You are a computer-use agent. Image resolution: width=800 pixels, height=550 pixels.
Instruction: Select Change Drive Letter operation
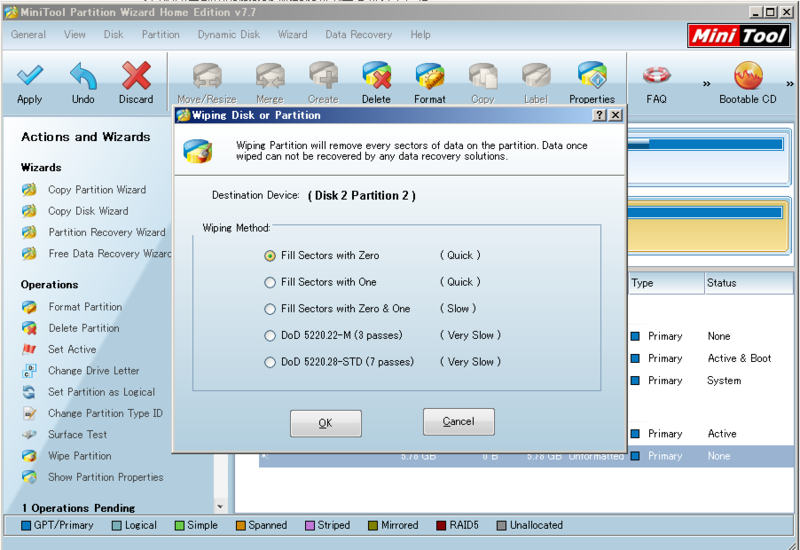point(93,371)
